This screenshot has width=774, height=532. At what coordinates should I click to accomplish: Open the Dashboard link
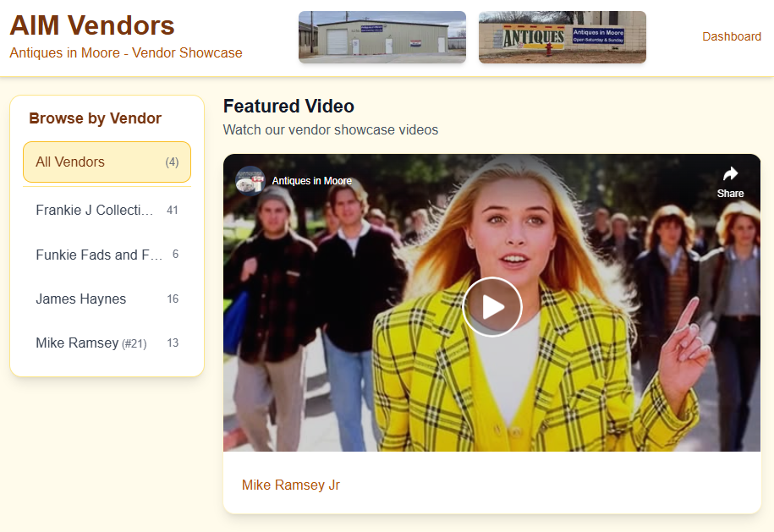click(731, 36)
